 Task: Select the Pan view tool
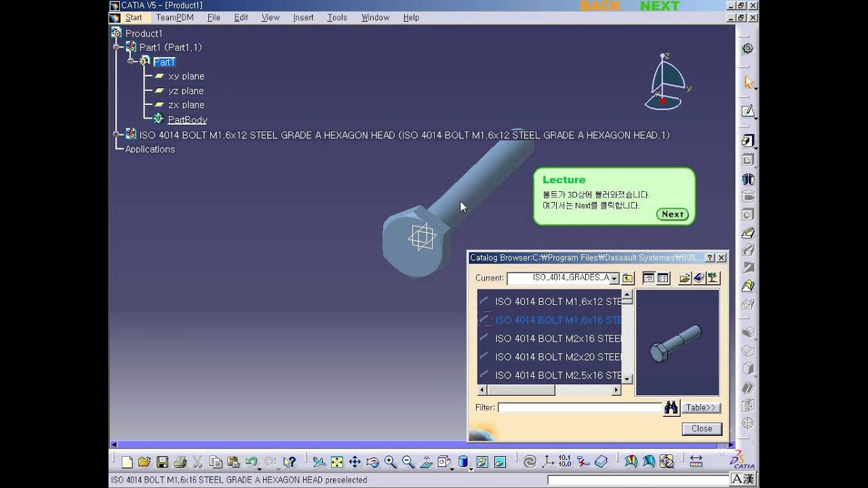coord(355,462)
